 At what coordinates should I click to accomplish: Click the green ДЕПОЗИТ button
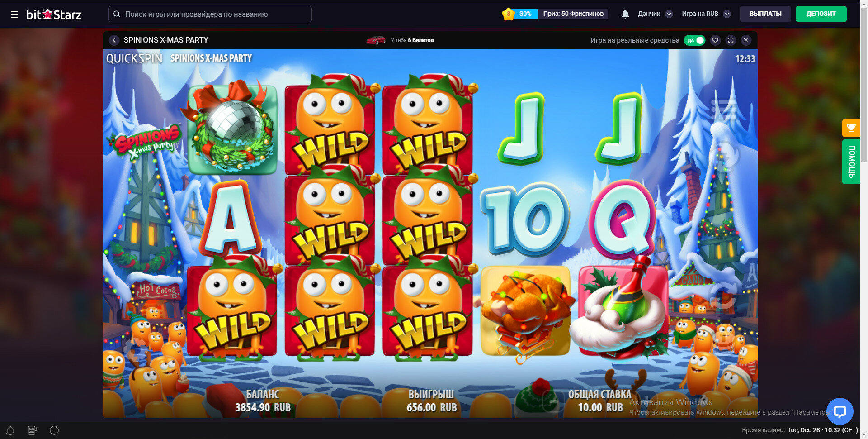(x=821, y=14)
